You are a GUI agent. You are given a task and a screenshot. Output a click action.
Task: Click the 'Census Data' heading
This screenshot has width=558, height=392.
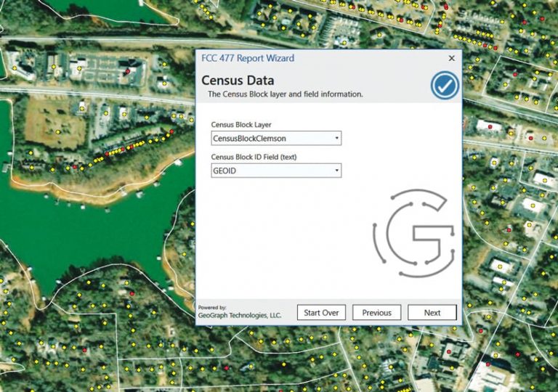tap(238, 81)
